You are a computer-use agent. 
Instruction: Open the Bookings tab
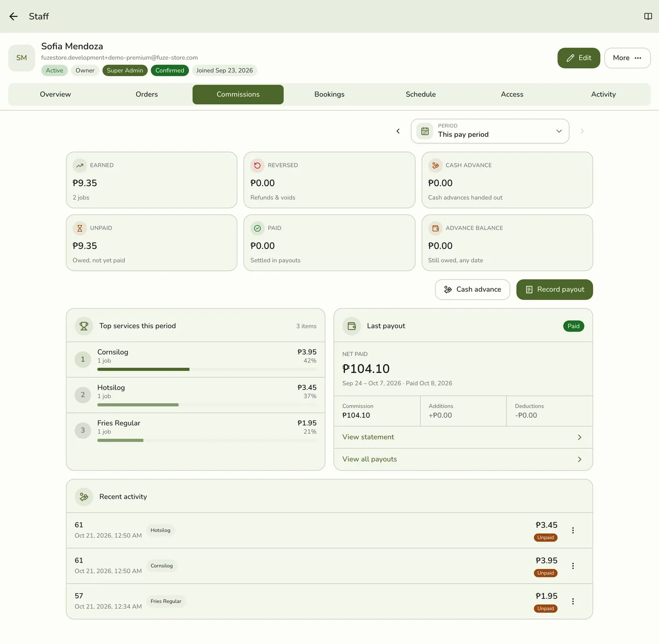point(329,95)
